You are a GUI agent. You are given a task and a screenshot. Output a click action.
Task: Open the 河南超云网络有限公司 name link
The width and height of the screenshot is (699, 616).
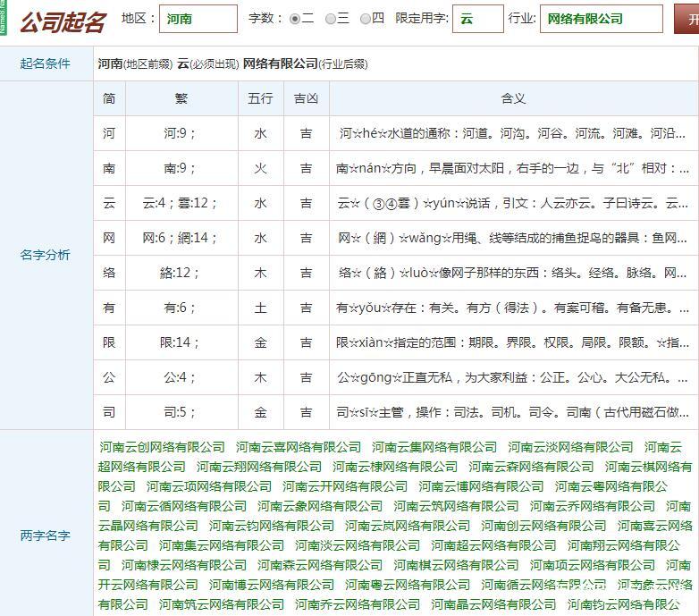[x=493, y=545]
